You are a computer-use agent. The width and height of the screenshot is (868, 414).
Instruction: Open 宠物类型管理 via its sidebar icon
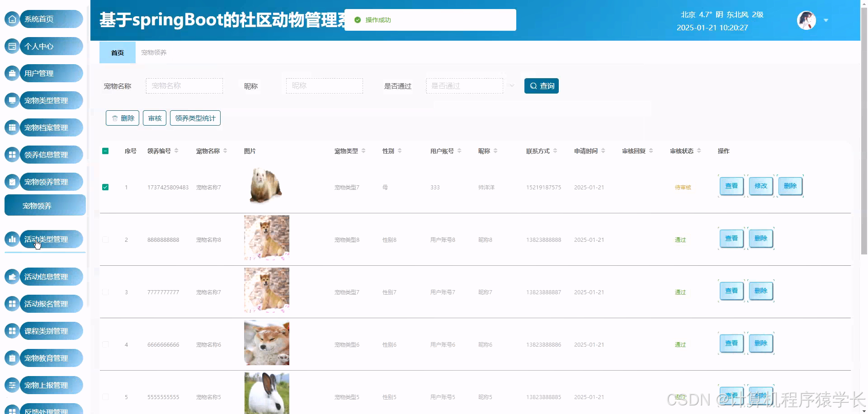tap(12, 100)
